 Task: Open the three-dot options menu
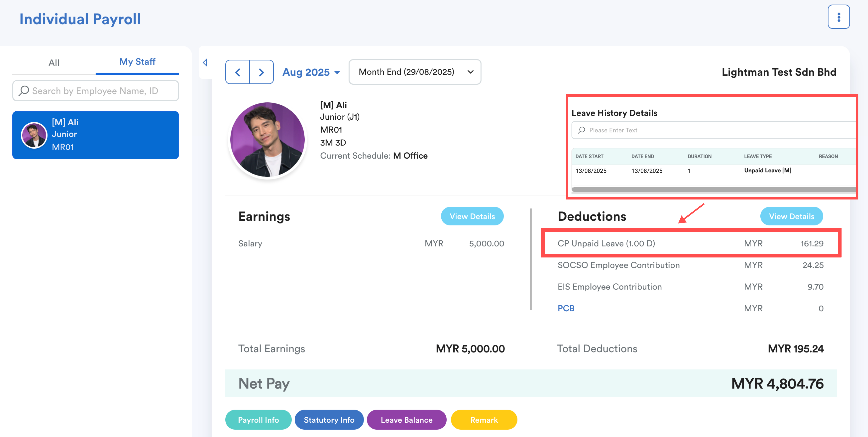pos(838,17)
